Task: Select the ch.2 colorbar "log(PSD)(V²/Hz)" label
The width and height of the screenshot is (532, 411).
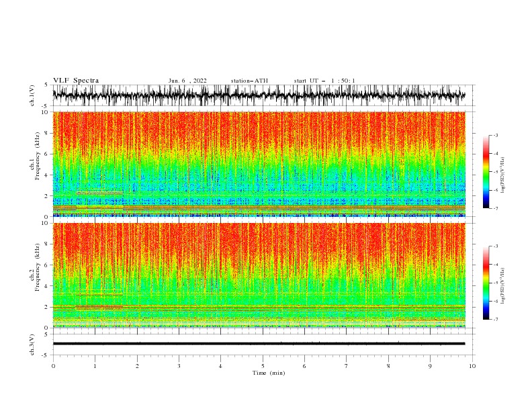Action: pos(502,285)
